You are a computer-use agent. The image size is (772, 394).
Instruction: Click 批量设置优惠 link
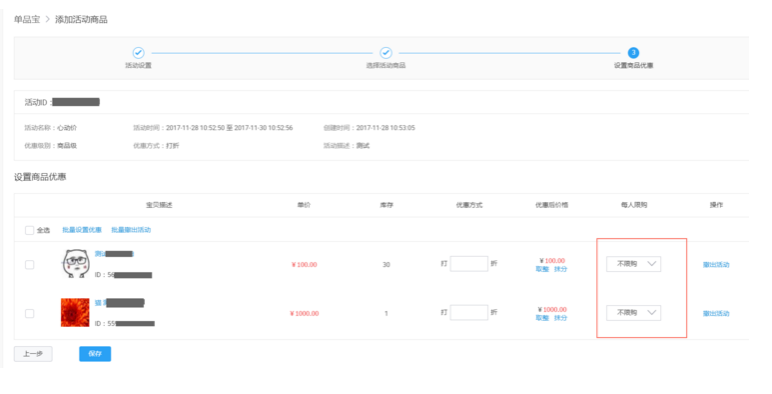(x=82, y=230)
